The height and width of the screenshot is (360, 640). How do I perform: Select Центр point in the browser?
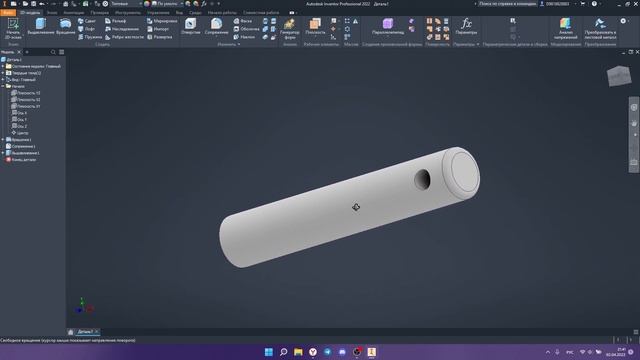pos(20,133)
